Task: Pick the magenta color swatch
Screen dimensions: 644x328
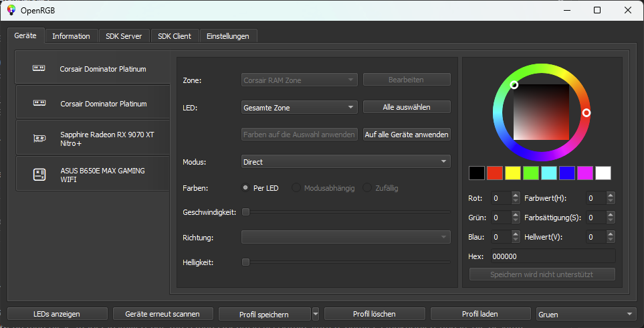Action: coord(585,173)
